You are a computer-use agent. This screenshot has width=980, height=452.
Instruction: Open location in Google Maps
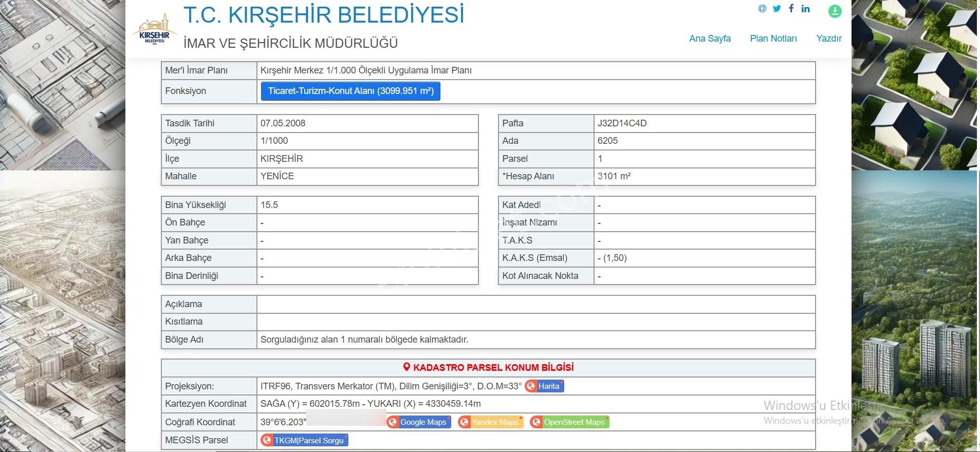[418, 422]
